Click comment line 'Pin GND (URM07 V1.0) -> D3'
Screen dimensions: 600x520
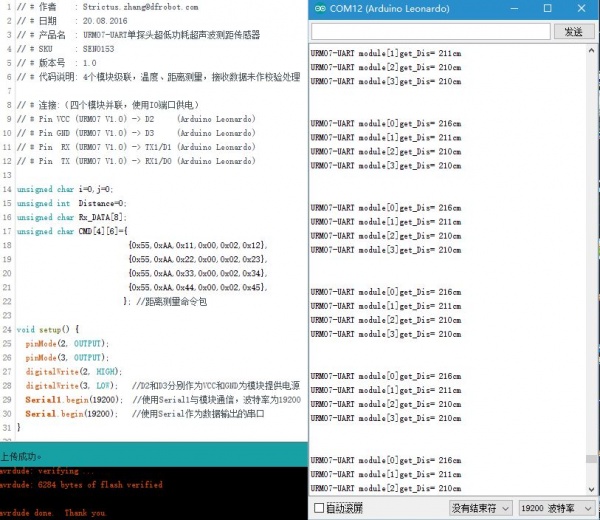pos(136,133)
